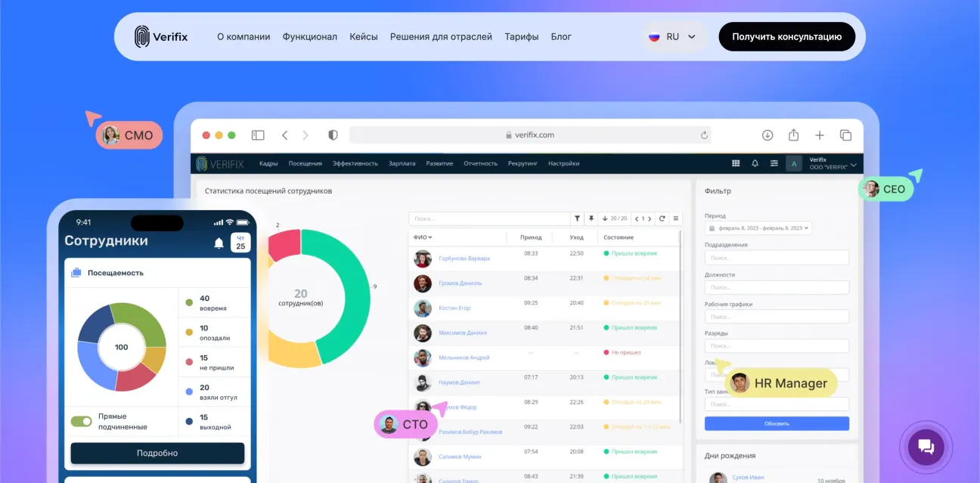Viewport: 980px width, 483px height.
Task: Show tab overview icon in browser
Action: 845,135
